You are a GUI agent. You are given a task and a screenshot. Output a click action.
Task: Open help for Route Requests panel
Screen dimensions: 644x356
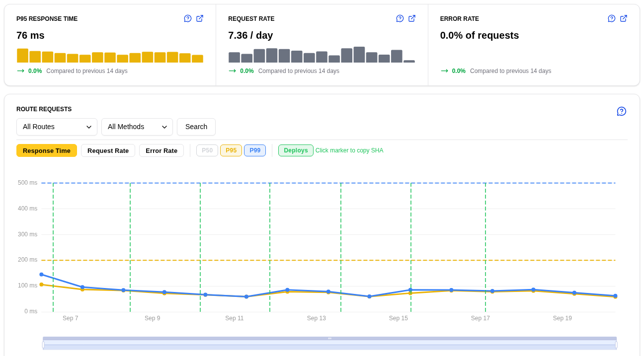(x=622, y=111)
